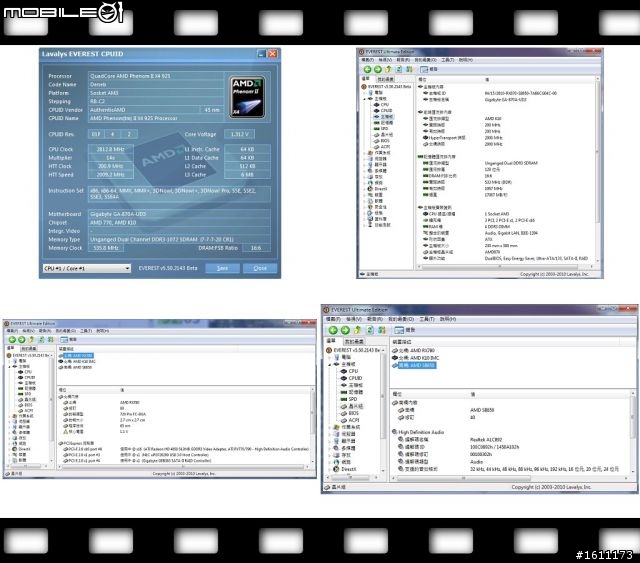Open the (F) file menu in bottom-right window
The image size is (640, 563).
point(333,319)
